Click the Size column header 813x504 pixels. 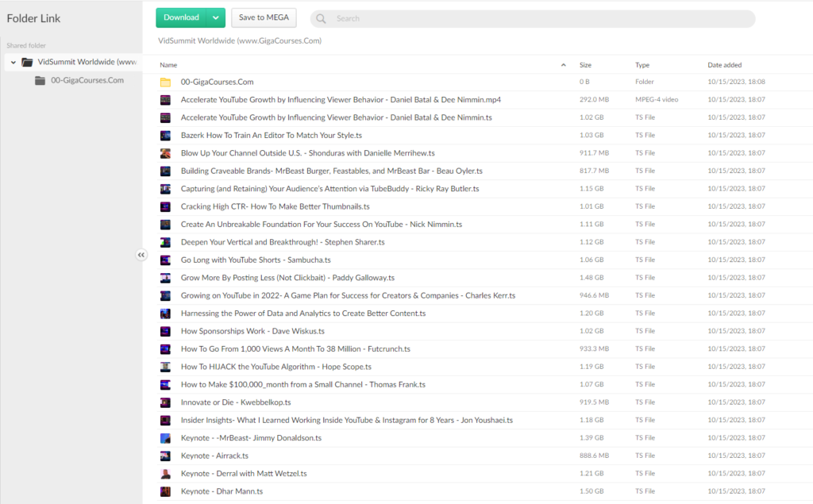pyautogui.click(x=586, y=65)
